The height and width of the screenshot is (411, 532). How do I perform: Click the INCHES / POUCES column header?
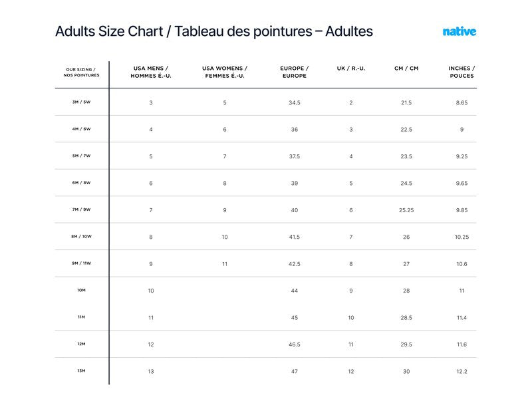[462, 72]
